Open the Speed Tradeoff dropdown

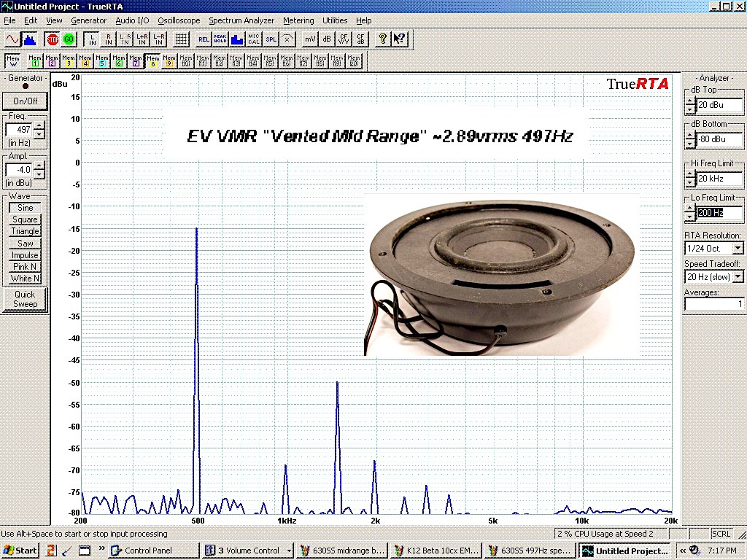pyautogui.click(x=738, y=276)
